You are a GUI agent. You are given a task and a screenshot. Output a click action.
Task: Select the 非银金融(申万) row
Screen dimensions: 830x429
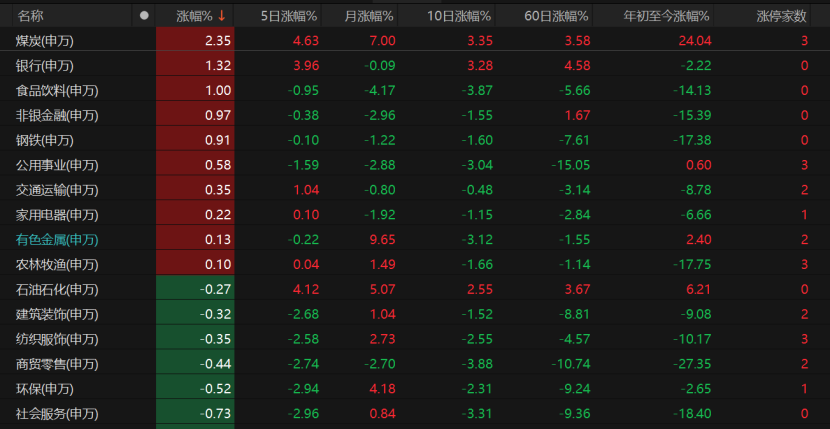point(413,115)
